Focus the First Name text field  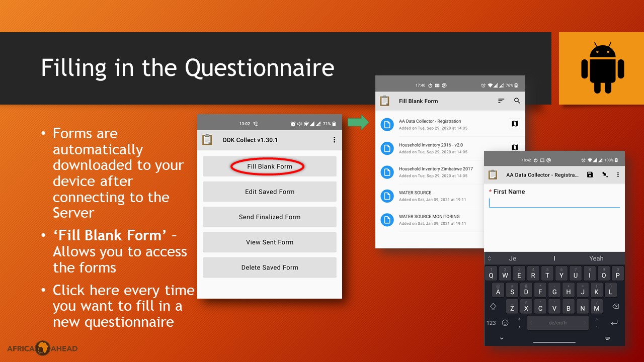point(554,203)
